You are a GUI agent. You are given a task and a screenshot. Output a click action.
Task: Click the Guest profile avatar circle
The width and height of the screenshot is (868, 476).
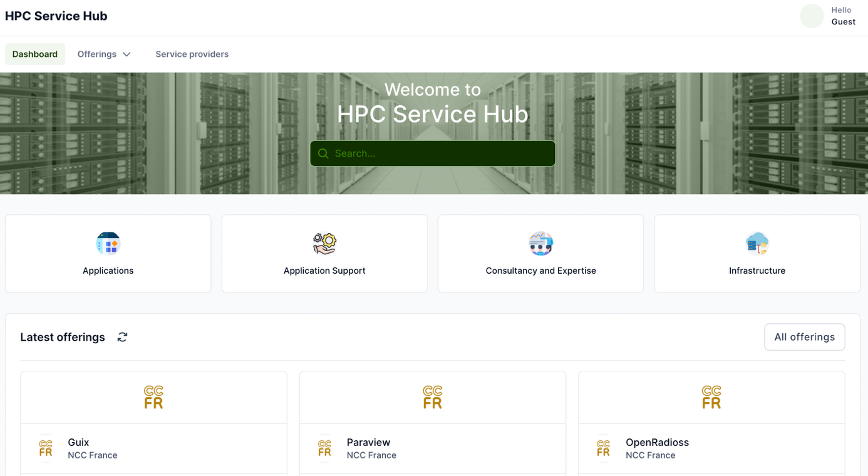tap(812, 16)
